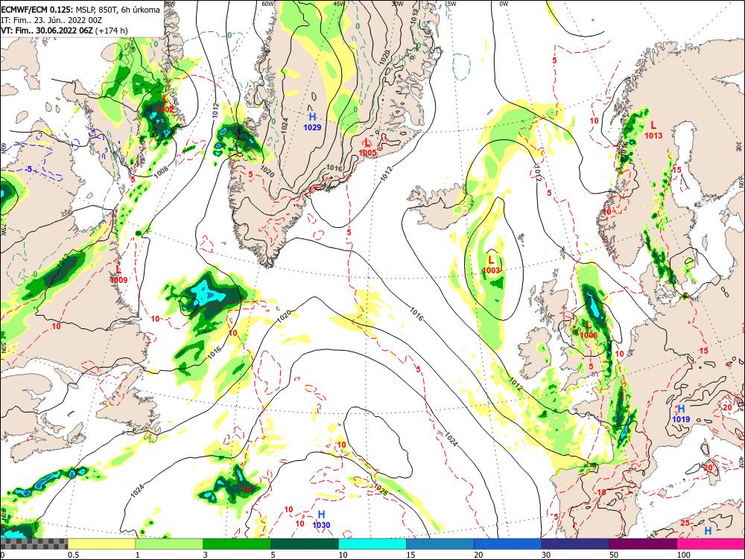Select the low pressure L 1013 over Scandinavia
The height and width of the screenshot is (560, 745).
[x=653, y=130]
